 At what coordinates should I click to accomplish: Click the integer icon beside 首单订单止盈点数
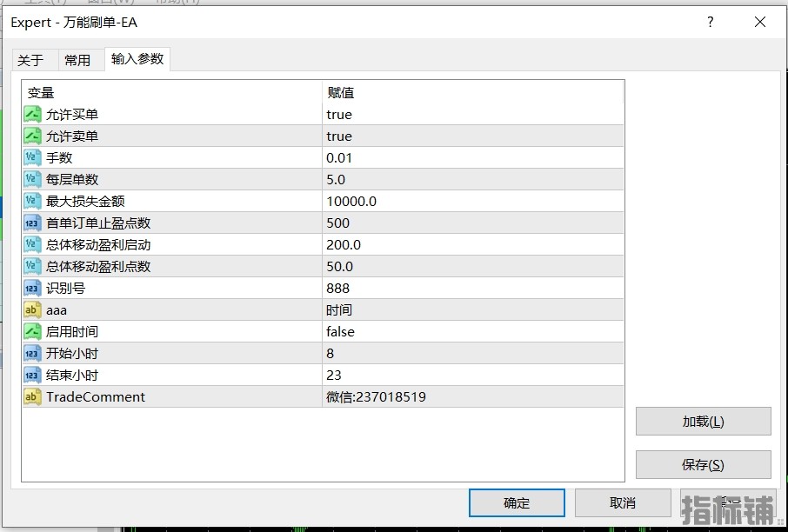coord(32,223)
